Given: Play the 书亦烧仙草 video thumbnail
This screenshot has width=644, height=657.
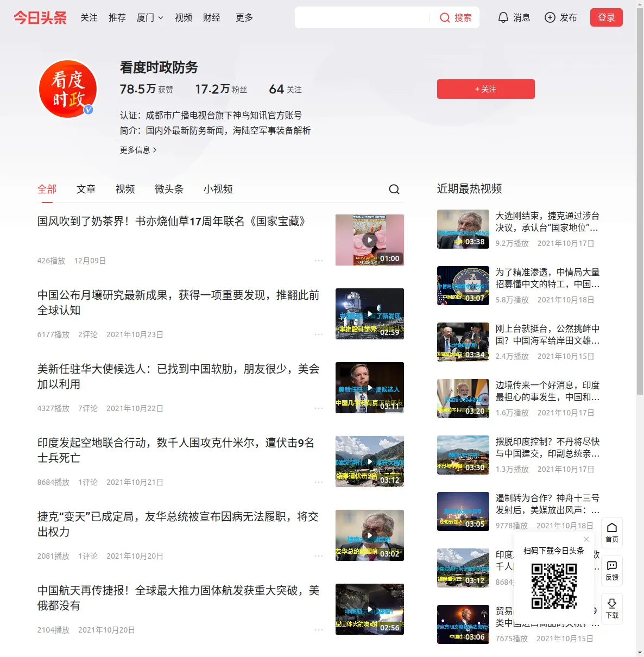Looking at the screenshot, I should pyautogui.click(x=370, y=240).
